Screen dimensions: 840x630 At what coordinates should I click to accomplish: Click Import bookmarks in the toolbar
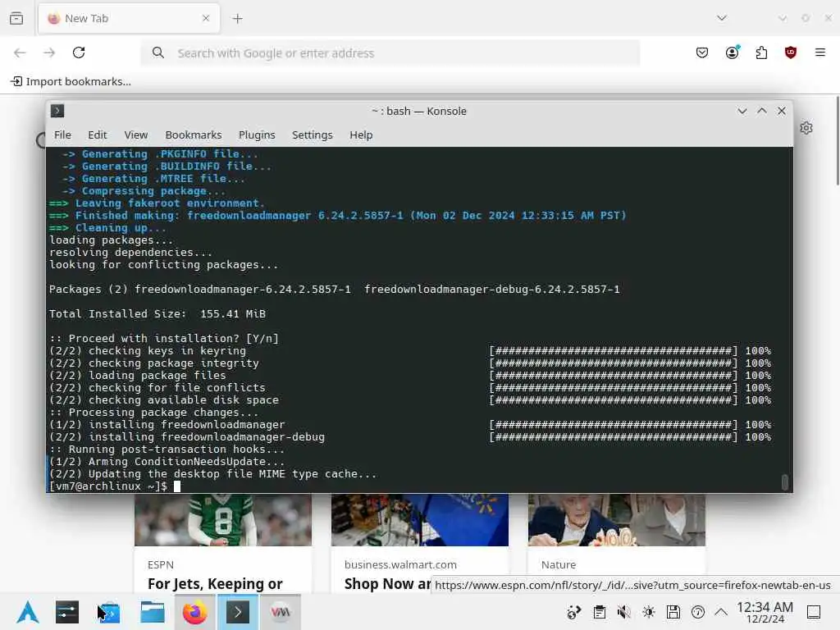(71, 81)
